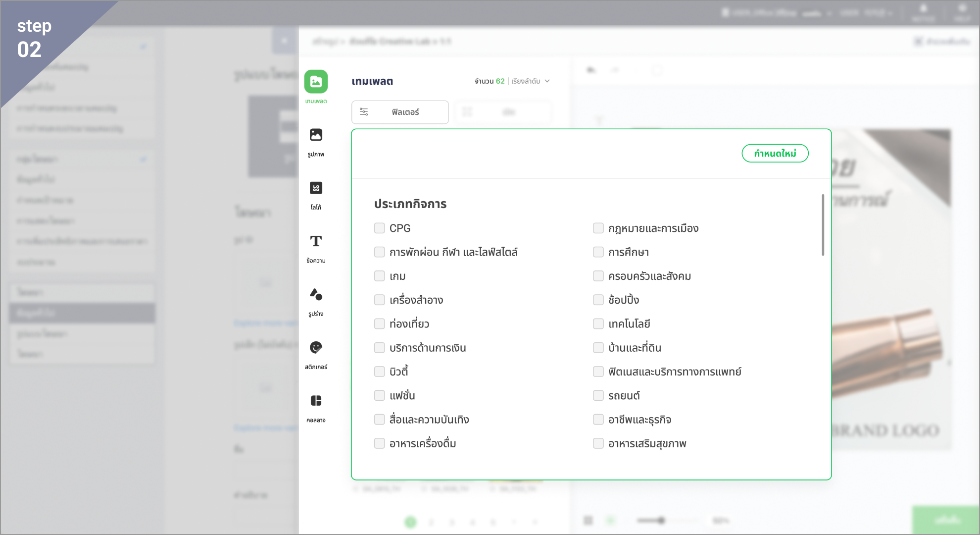Check the CPG business type checkbox
Viewport: 980px width, 535px height.
pyautogui.click(x=380, y=228)
